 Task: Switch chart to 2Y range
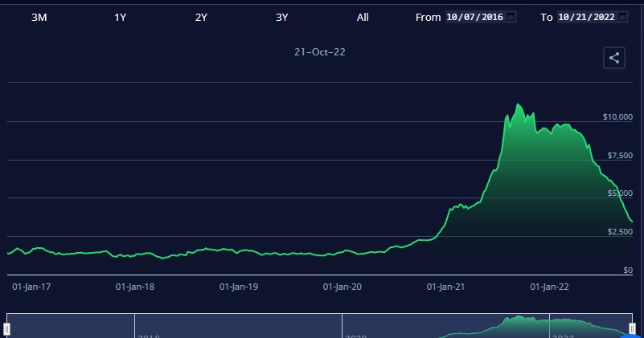pyautogui.click(x=201, y=17)
